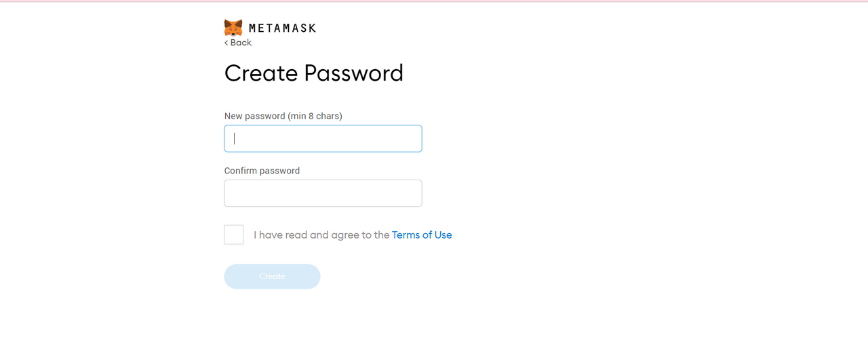Focus the Confirm password input field
The height and width of the screenshot is (351, 868).
pyautogui.click(x=323, y=193)
